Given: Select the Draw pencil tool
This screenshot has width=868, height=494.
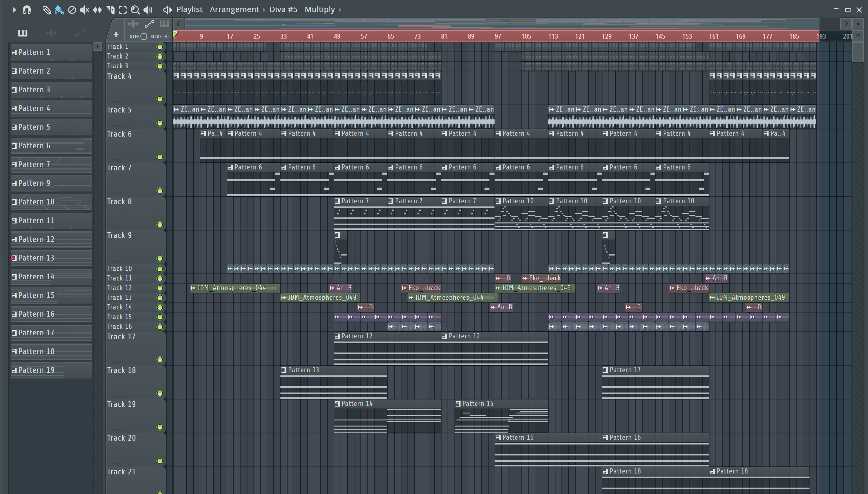Looking at the screenshot, I should point(46,10).
